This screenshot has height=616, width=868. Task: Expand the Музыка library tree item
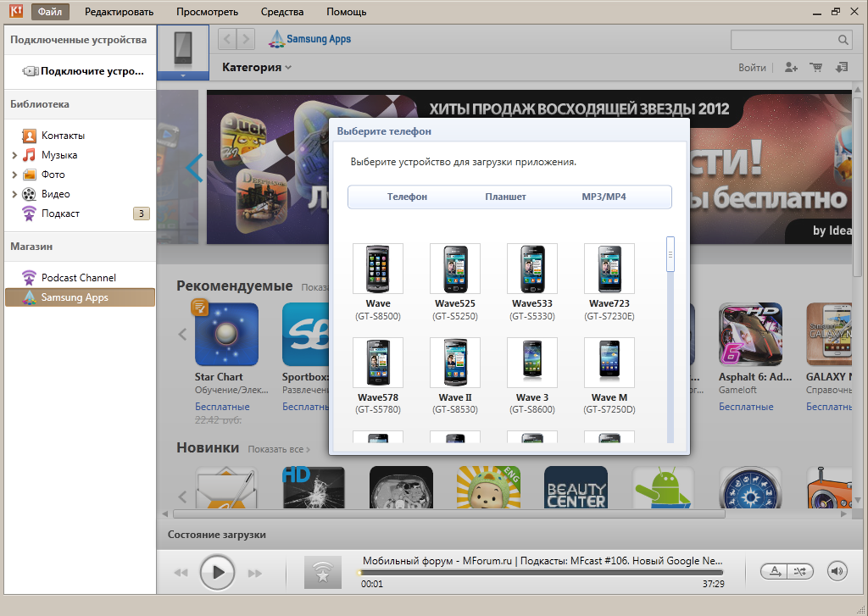[14, 156]
